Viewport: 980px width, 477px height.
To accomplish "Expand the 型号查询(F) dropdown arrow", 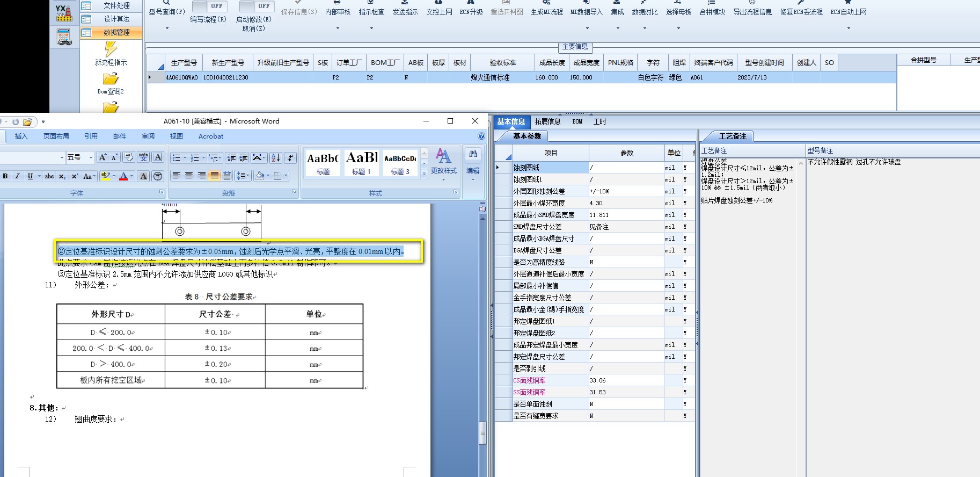I will [167, 28].
